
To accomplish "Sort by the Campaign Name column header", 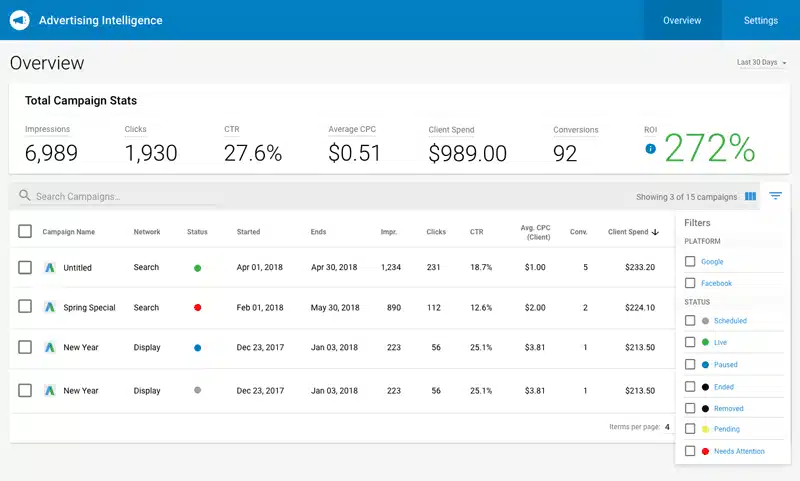I will (68, 232).
